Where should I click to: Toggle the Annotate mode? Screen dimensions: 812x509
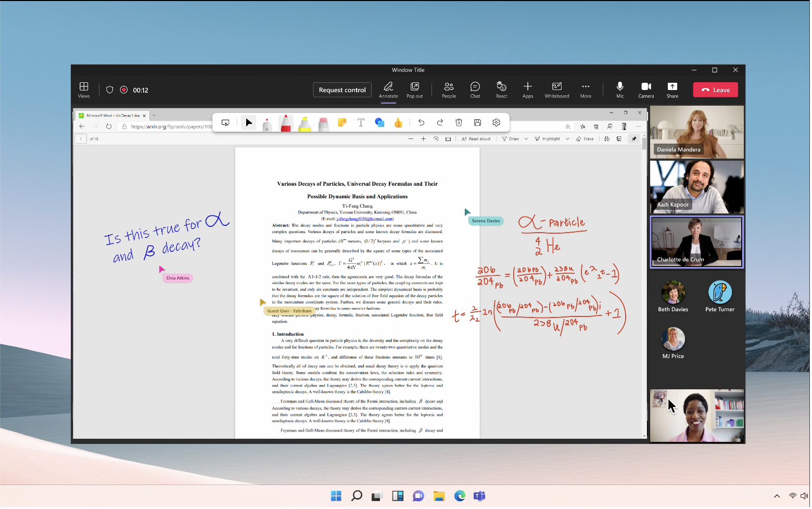pos(388,90)
